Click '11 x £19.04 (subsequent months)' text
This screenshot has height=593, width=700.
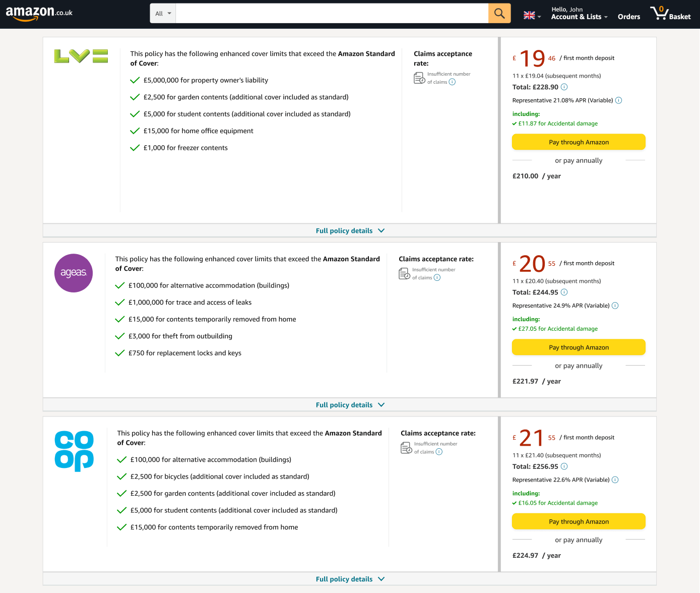(x=556, y=76)
